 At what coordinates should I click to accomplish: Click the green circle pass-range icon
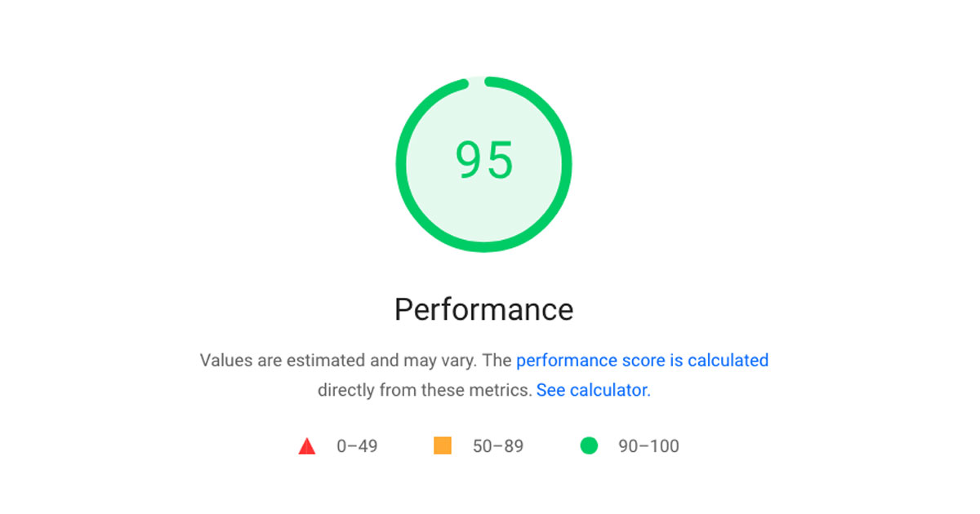589,445
